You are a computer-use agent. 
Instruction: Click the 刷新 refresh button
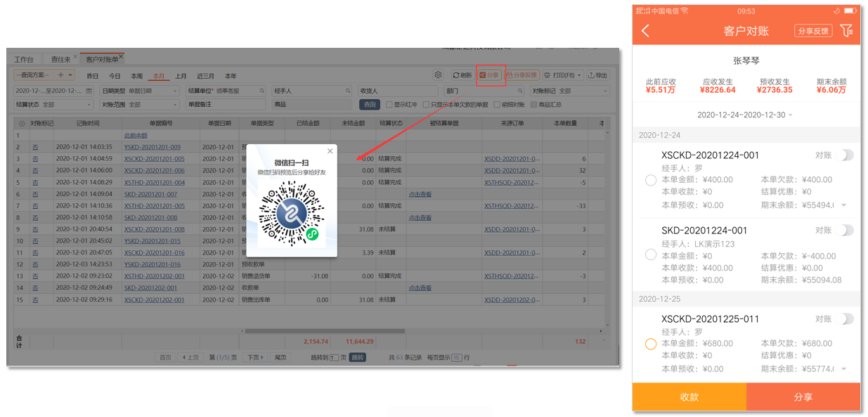pos(462,75)
